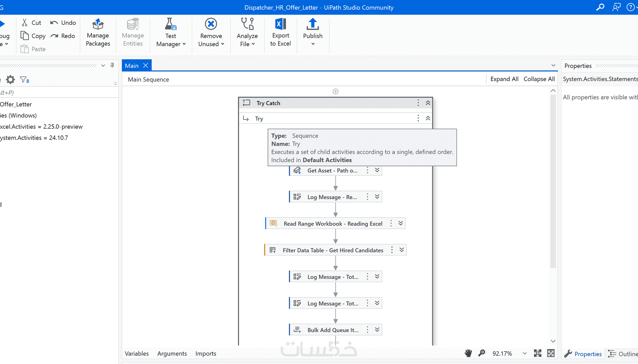Screen dimensions: 638x364
Task: Collapse the Try section
Action: [428, 118]
